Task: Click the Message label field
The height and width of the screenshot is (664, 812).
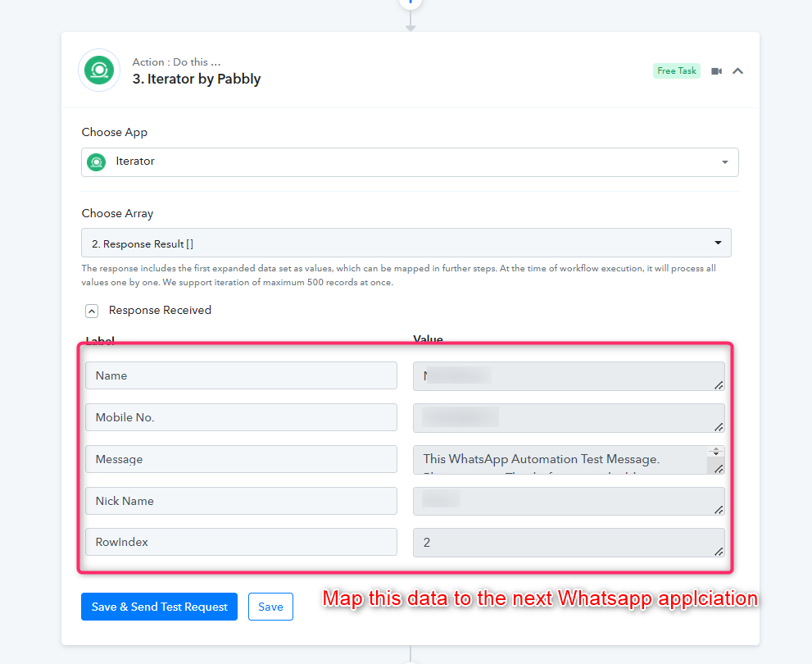Action: pyautogui.click(x=242, y=459)
